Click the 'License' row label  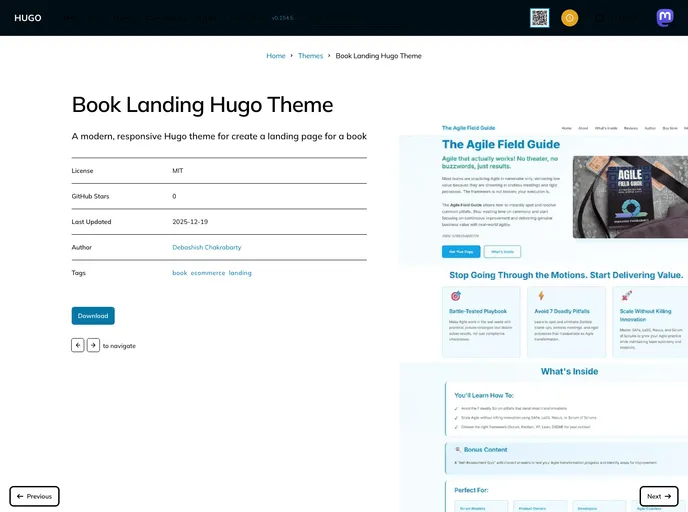tap(82, 171)
